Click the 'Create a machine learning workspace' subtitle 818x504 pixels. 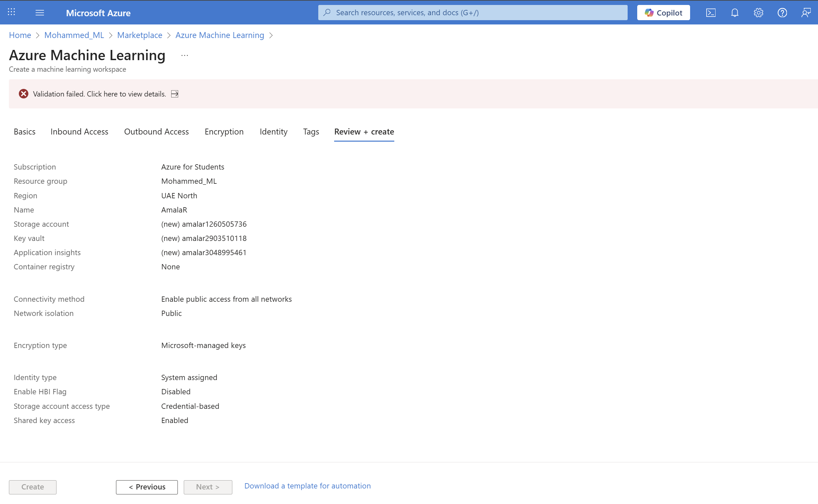(67, 69)
